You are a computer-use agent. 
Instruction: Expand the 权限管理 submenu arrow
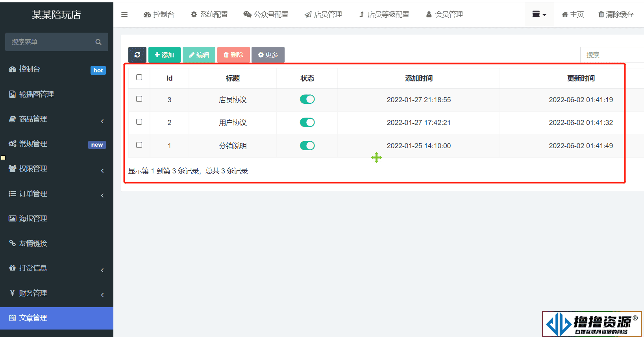point(102,171)
